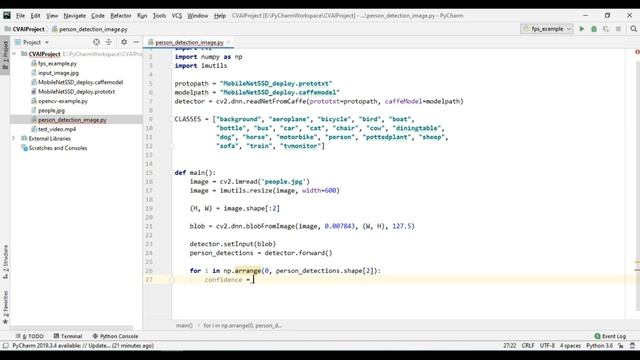Image resolution: width=640 pixels, height=360 pixels.
Task: Select MobileNetSSD_deploy.caffemodel file
Action: (80, 82)
